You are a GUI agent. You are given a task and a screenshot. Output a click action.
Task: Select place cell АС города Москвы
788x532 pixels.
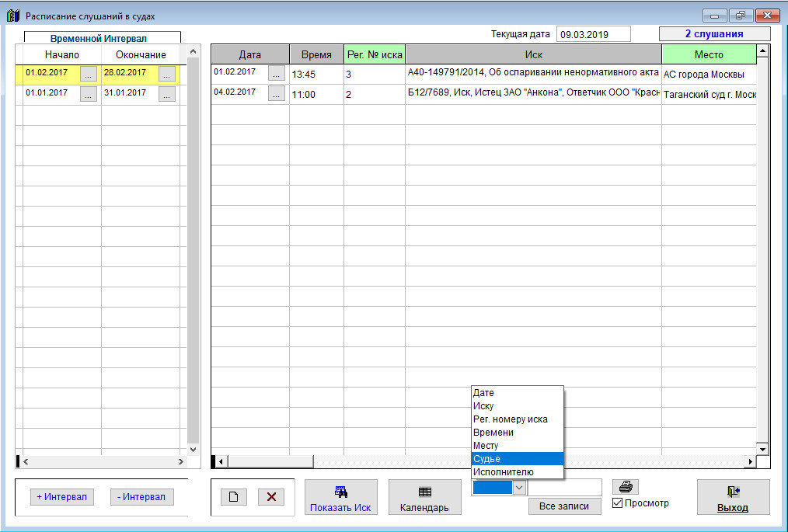pos(709,75)
